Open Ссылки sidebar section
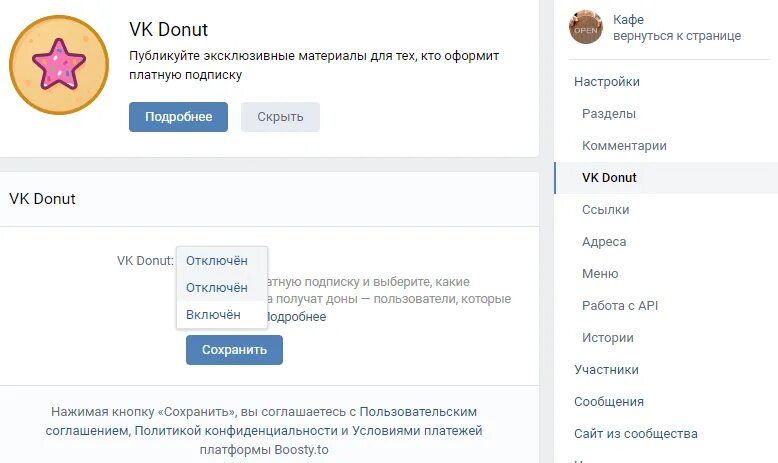The height and width of the screenshot is (463, 778). pyautogui.click(x=605, y=210)
